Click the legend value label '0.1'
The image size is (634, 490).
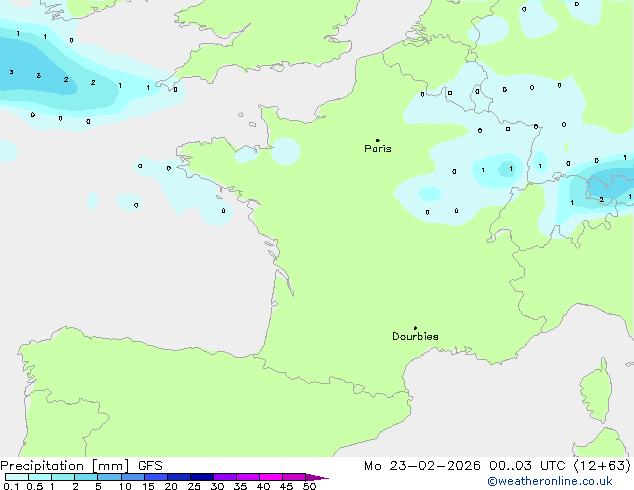tap(11, 486)
